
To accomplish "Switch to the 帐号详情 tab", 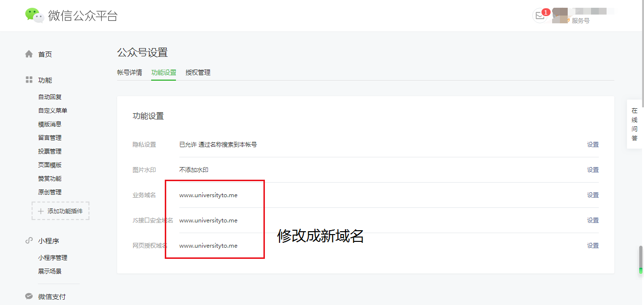I will (x=130, y=72).
